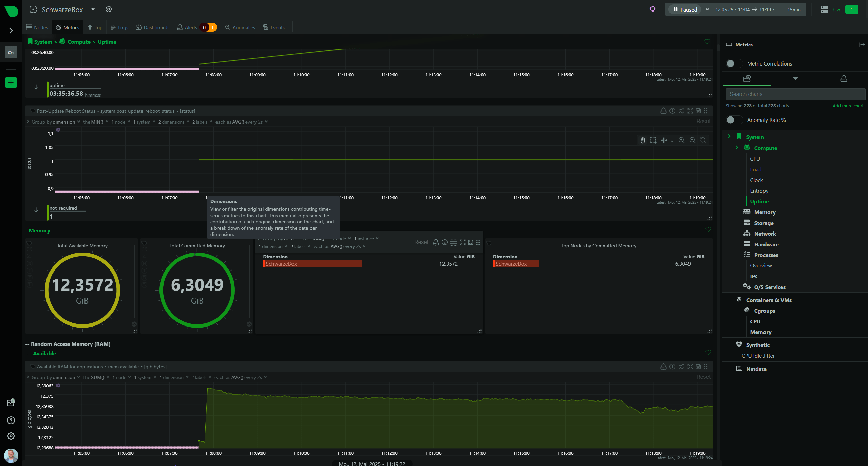Click the green plus button in left sidebar
Screen dimensions: 868x466
[x=11, y=82]
